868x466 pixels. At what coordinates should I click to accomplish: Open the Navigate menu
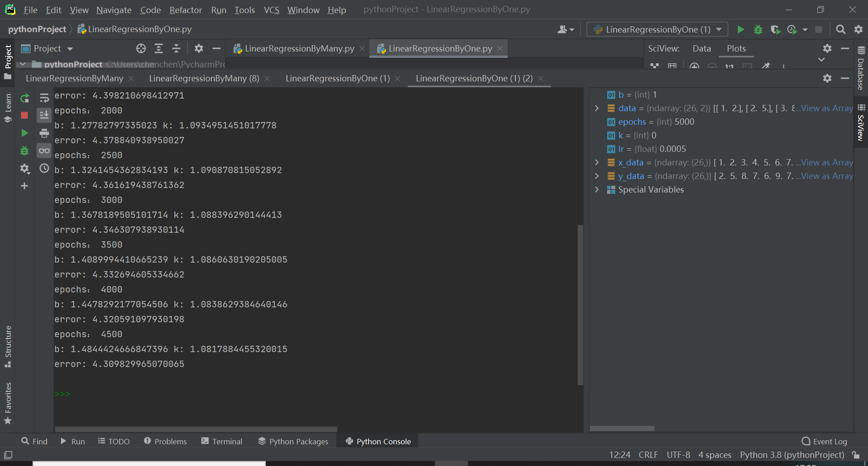(x=113, y=10)
